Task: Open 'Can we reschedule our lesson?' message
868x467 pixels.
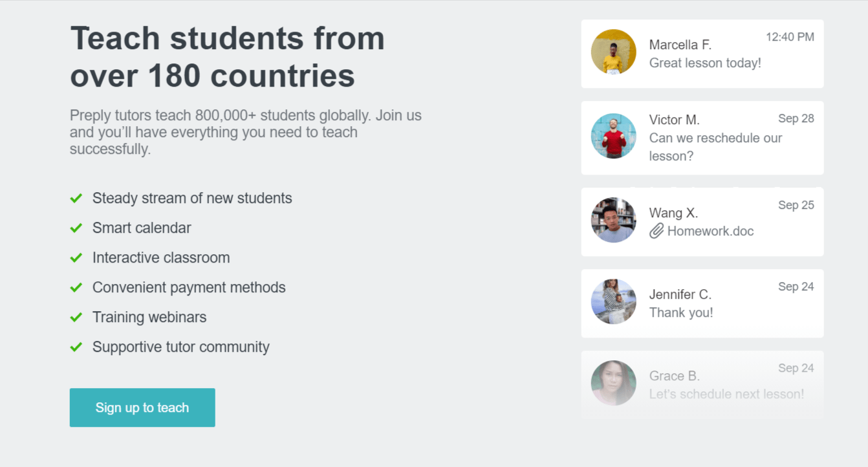Action: coord(715,147)
